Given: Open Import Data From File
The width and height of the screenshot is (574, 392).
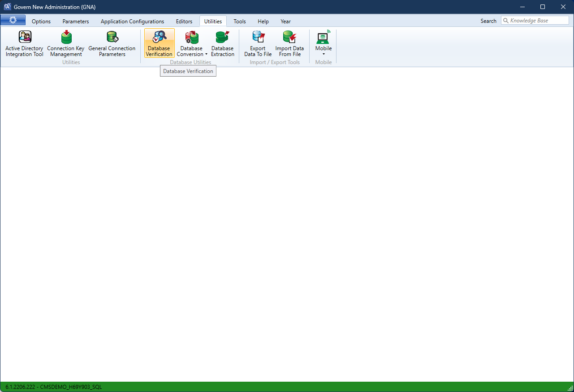Looking at the screenshot, I should [289, 43].
